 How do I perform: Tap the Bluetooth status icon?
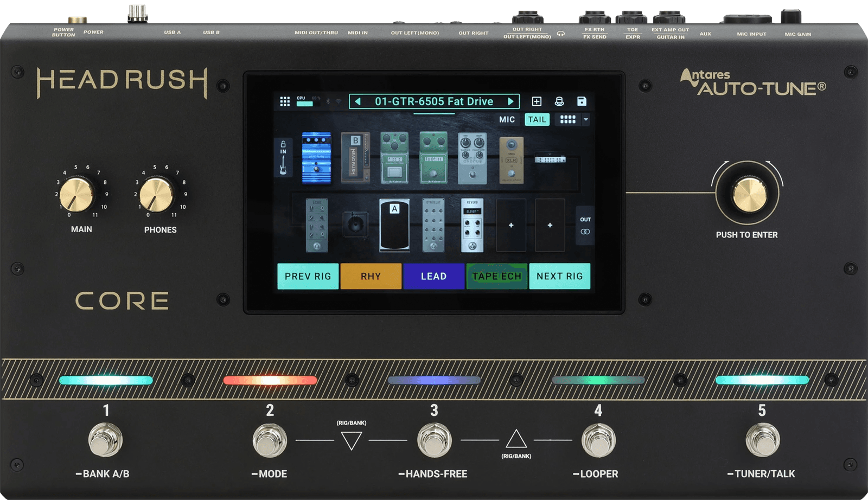[x=328, y=101]
